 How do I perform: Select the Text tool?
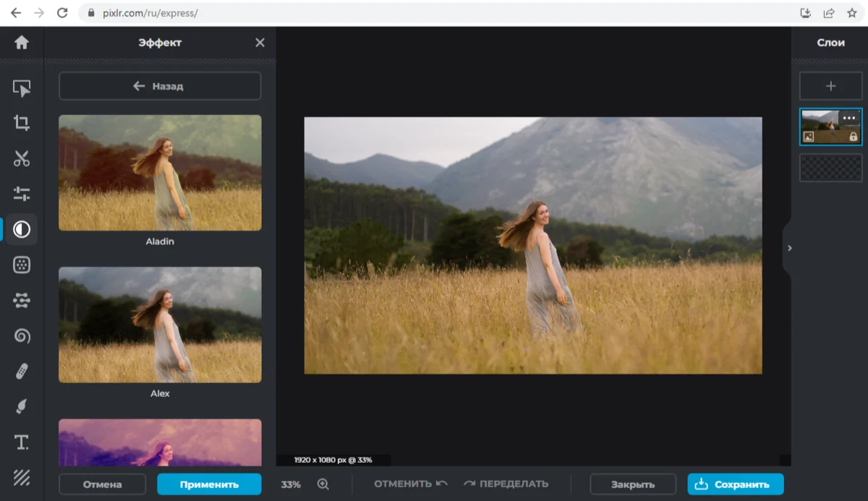click(22, 442)
